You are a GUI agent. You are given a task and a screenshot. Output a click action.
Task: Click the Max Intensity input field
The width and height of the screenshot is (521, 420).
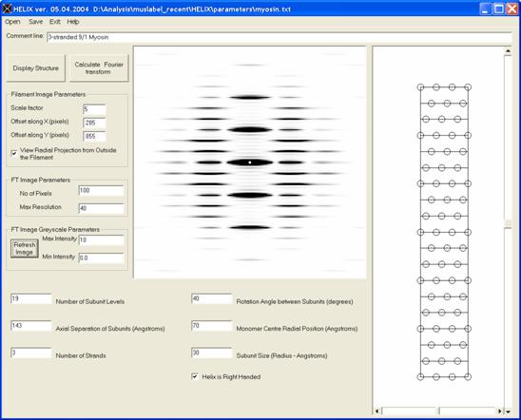102,240
